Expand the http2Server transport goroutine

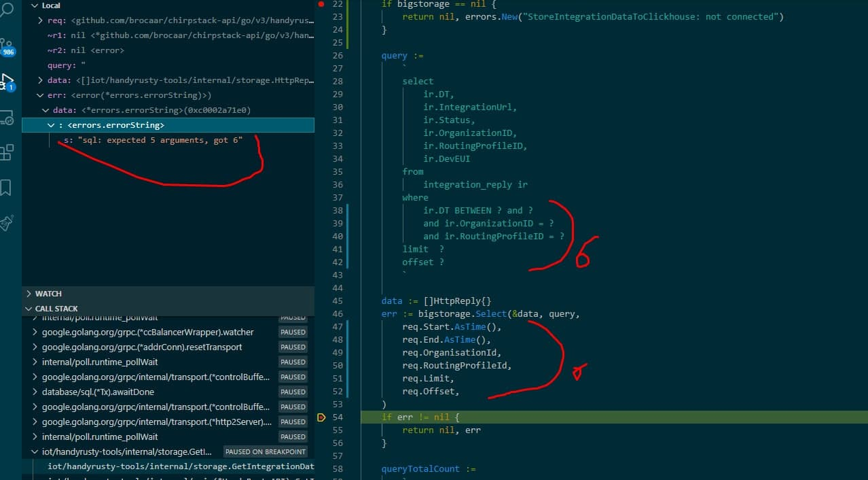click(35, 422)
